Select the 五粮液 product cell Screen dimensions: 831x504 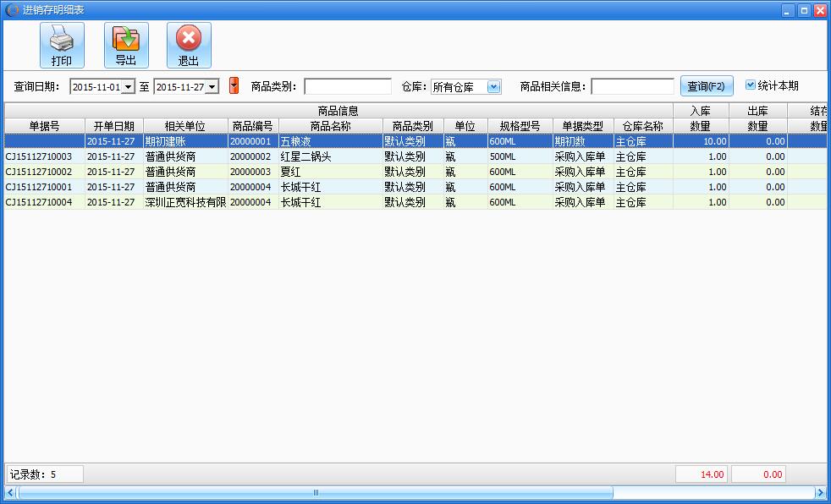[x=331, y=141]
